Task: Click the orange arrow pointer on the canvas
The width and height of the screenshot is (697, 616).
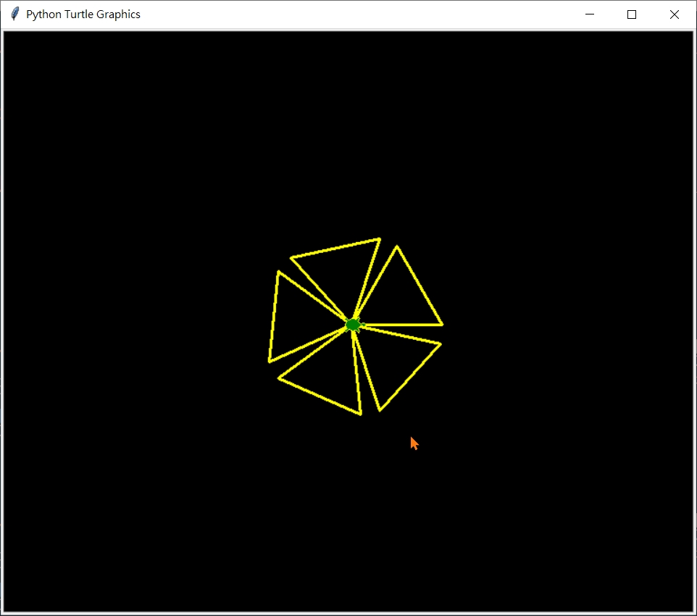Action: point(414,442)
